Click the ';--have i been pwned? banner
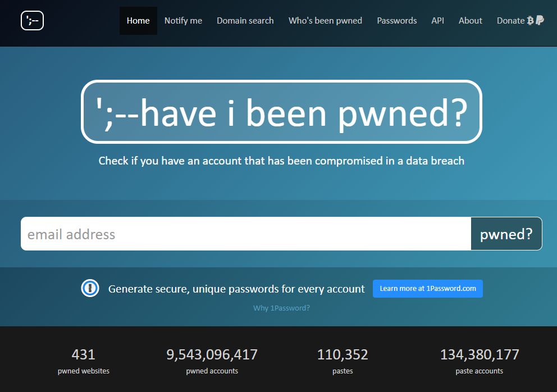This screenshot has height=392, width=557. click(x=281, y=112)
